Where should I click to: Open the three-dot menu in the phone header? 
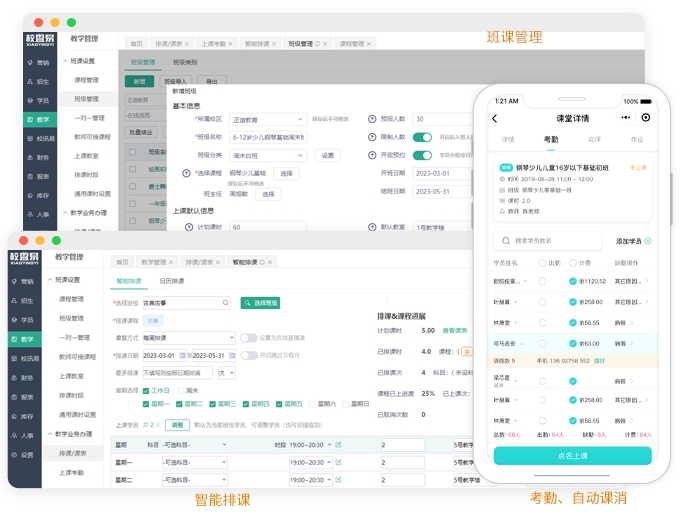pos(626,117)
